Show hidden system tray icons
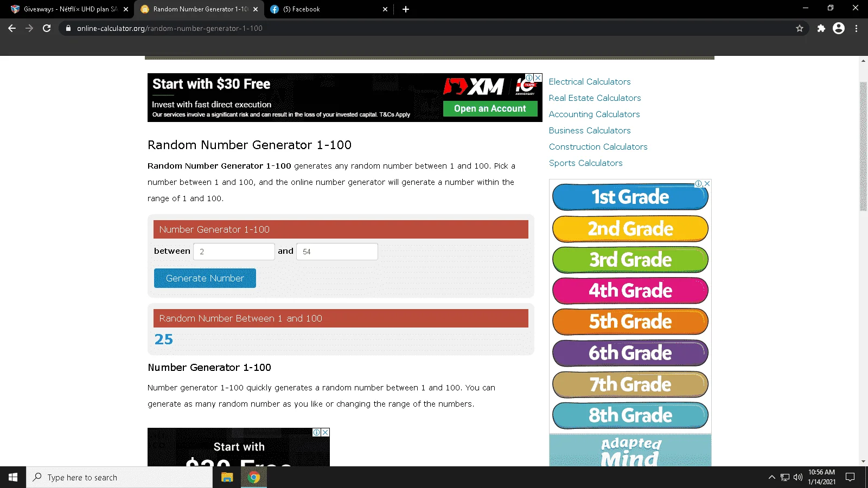The image size is (868, 488). tap(771, 477)
